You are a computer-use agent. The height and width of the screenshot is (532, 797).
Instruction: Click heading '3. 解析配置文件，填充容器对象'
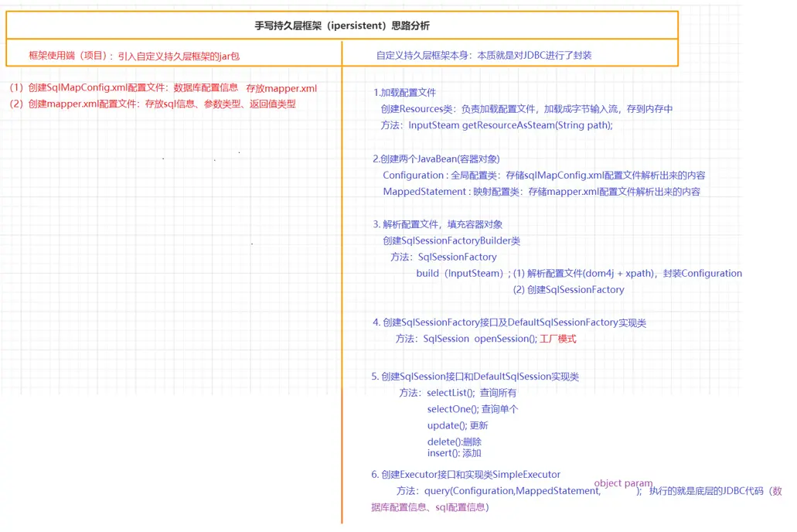coord(438,224)
